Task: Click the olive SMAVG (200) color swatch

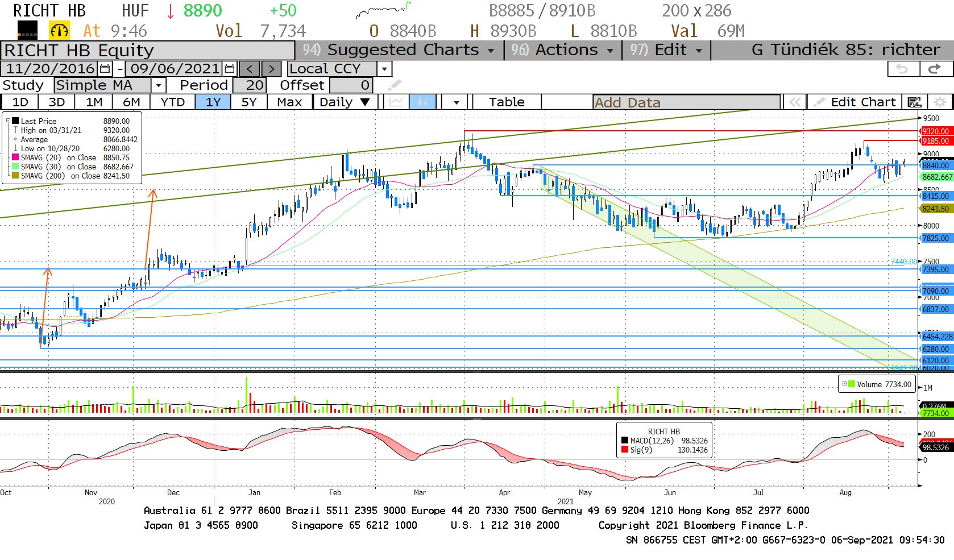Action: 16,176
